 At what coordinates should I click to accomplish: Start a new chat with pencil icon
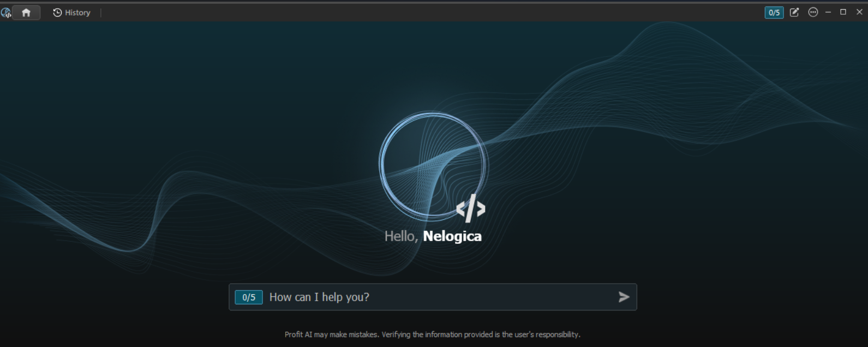click(x=794, y=12)
